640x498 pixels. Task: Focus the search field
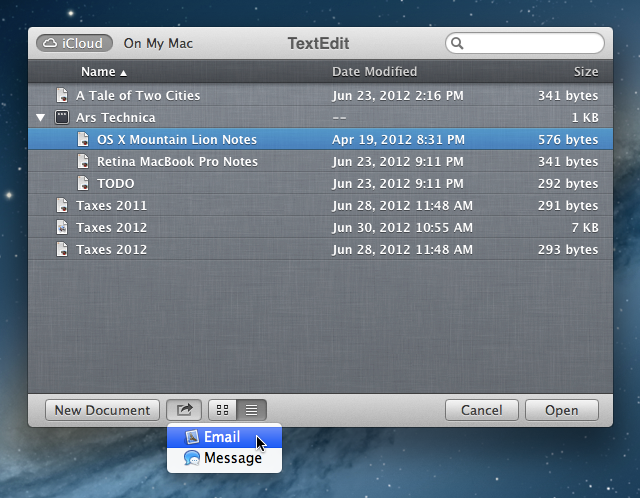tap(525, 43)
